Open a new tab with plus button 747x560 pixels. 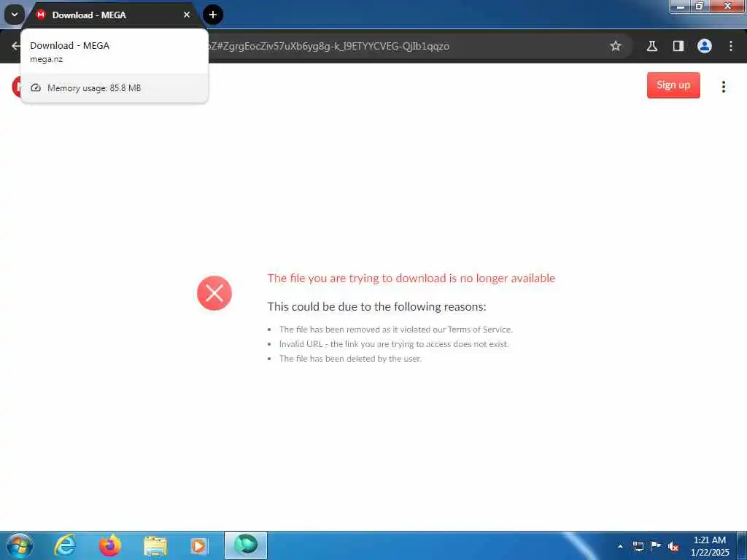pyautogui.click(x=213, y=15)
